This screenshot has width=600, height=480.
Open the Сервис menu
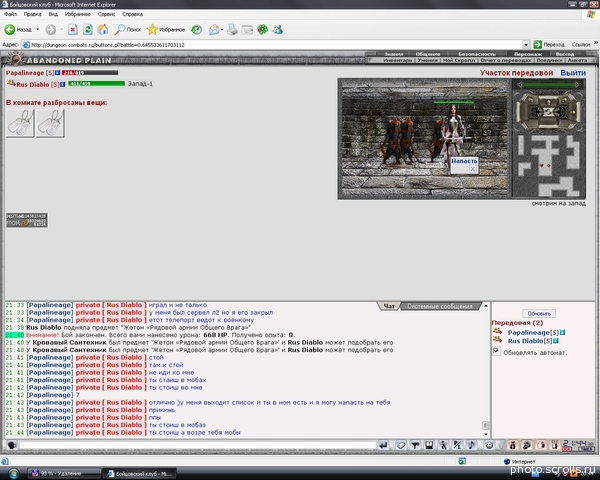(x=106, y=14)
